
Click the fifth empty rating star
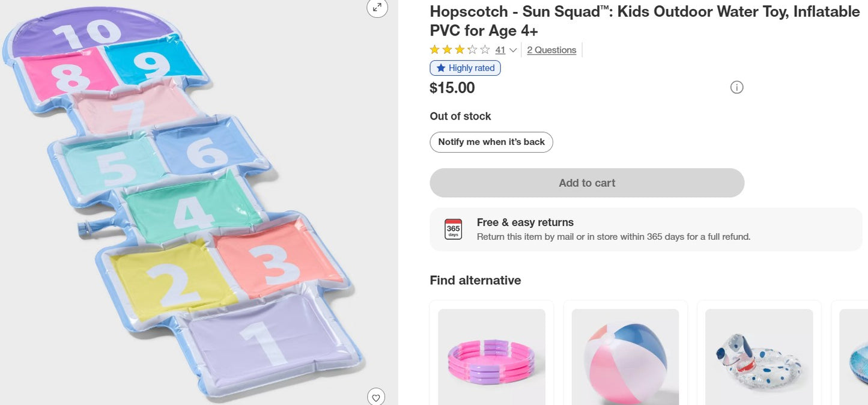(485, 50)
